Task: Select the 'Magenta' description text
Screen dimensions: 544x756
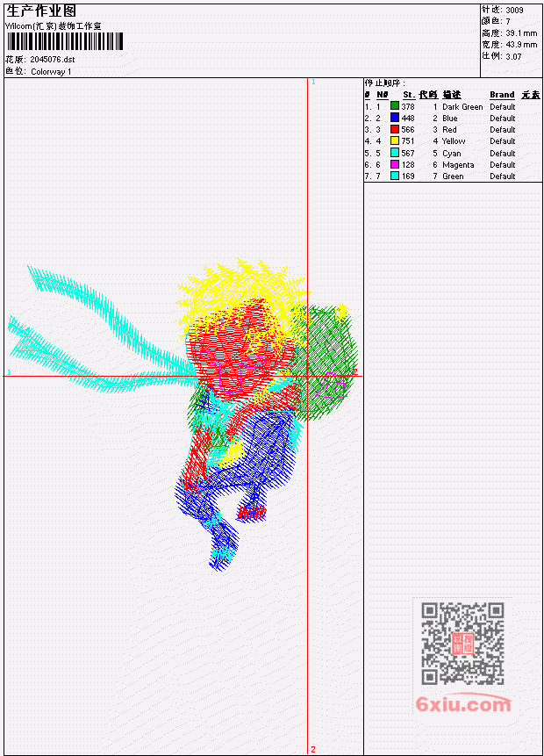Action: point(458,165)
